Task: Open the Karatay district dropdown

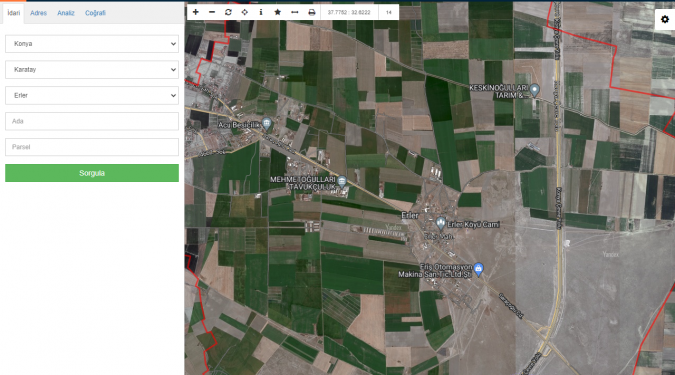Action: (x=92, y=70)
